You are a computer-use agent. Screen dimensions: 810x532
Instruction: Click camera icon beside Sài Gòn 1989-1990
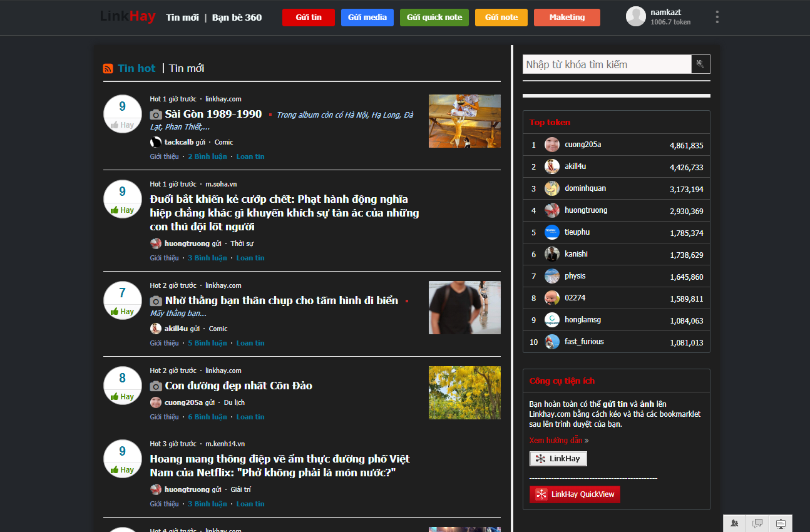click(156, 115)
